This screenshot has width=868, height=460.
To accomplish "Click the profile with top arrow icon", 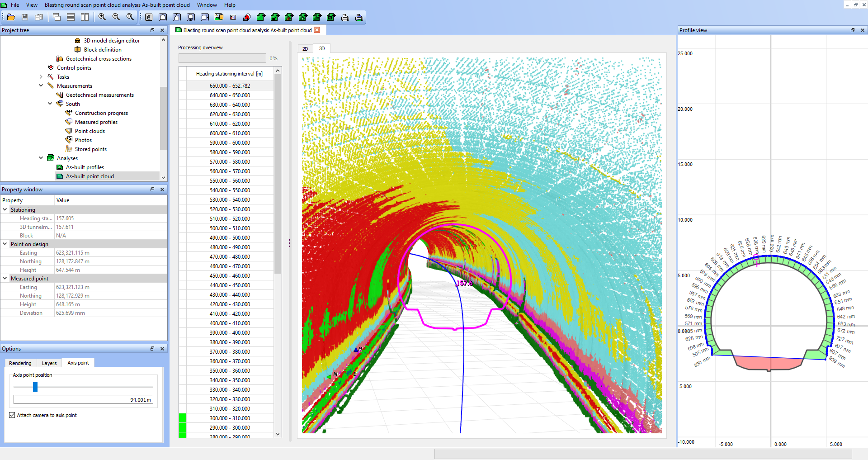I will pyautogui.click(x=177, y=17).
